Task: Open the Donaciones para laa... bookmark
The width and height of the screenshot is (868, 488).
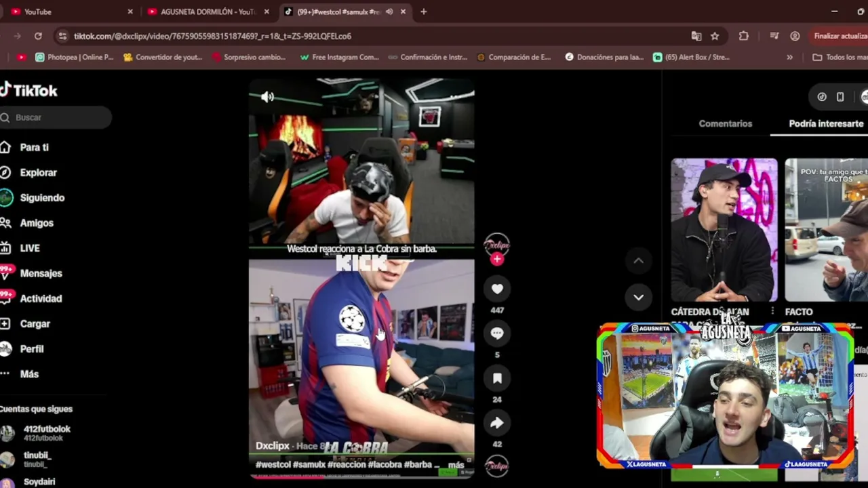Action: [x=604, y=57]
